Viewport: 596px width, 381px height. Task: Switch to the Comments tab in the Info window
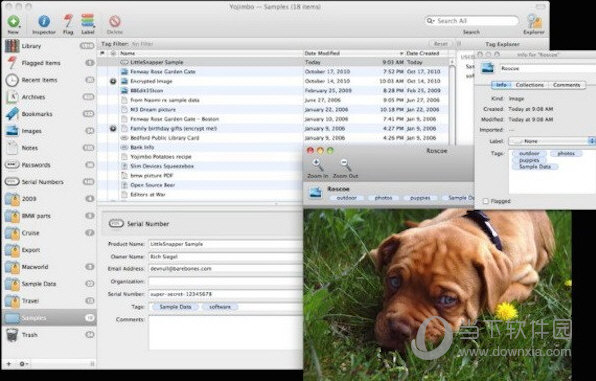pyautogui.click(x=566, y=85)
